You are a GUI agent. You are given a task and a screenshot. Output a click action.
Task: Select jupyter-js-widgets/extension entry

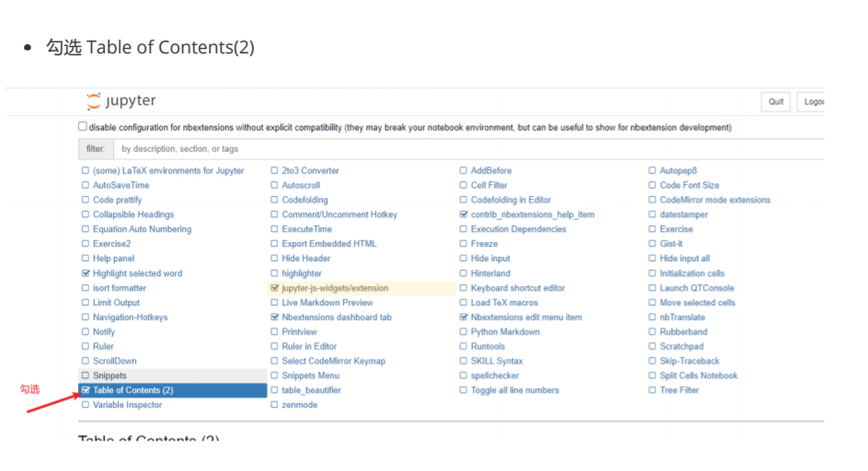(335, 288)
